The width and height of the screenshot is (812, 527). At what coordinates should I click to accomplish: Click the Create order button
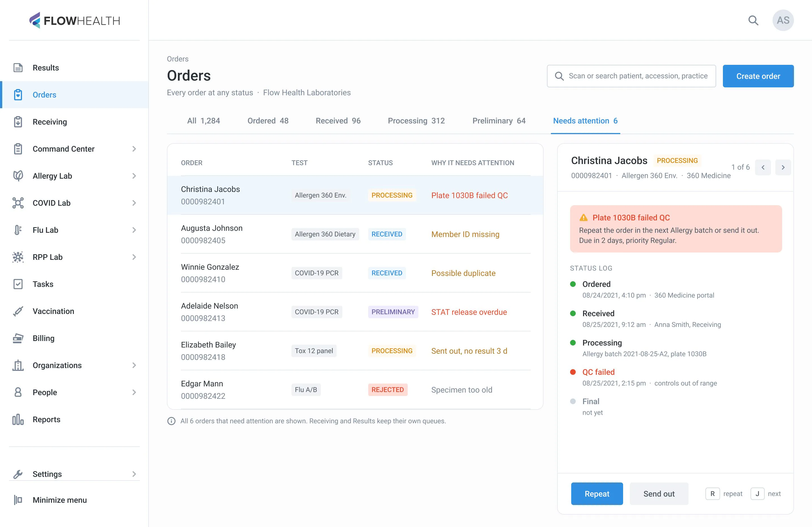758,76
